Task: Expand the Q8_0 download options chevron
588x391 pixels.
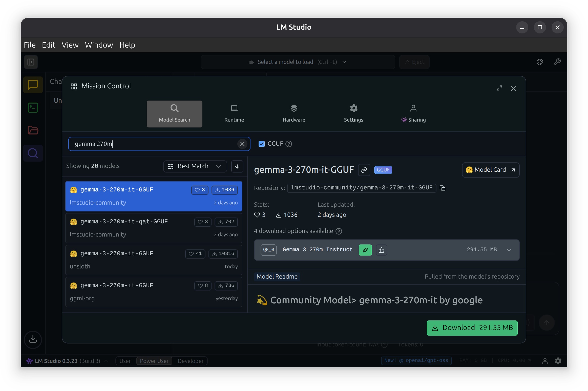Action: (x=509, y=250)
